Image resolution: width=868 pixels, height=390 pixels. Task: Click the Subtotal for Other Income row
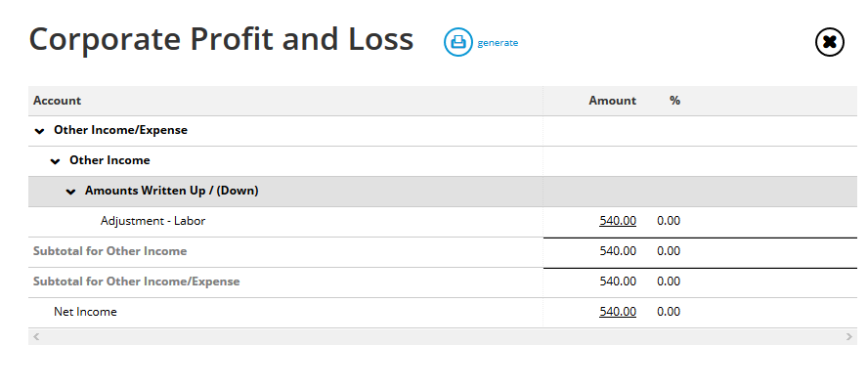point(442,252)
